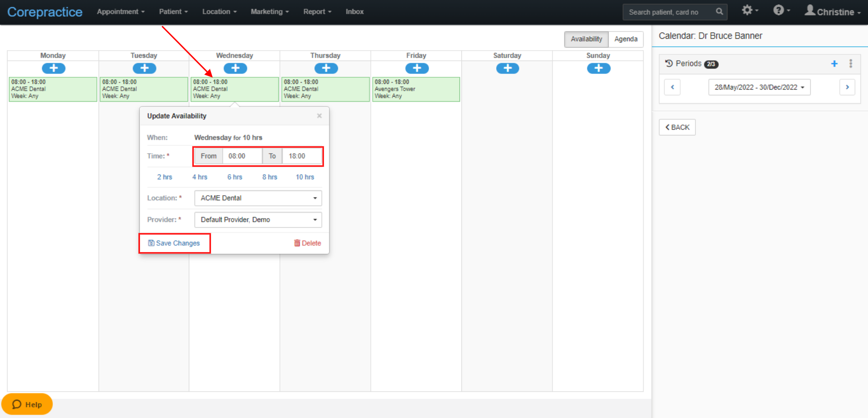Viewport: 868px width, 418px height.
Task: Open the Periods three-dot options menu
Action: 851,63
